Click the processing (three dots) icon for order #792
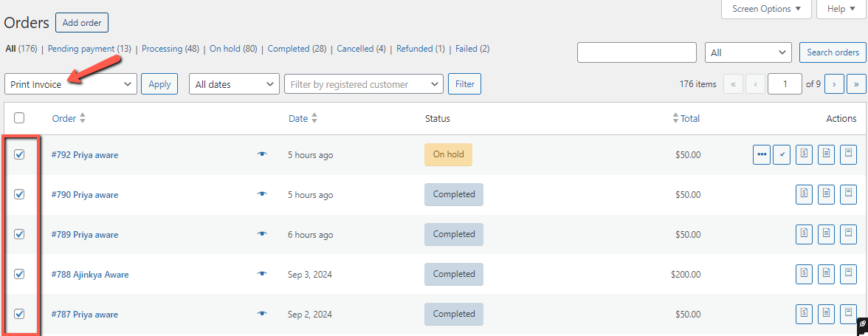Image resolution: width=868 pixels, height=336 pixels. [762, 155]
